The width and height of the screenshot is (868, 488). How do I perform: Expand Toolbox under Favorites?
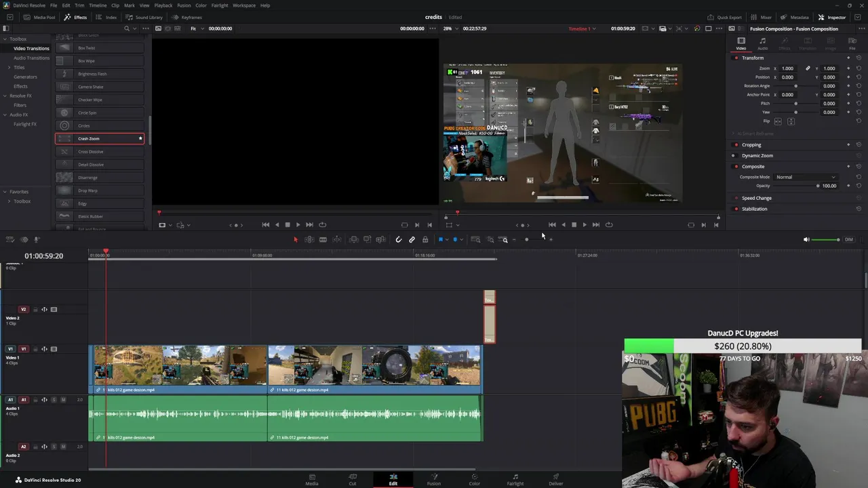9,201
